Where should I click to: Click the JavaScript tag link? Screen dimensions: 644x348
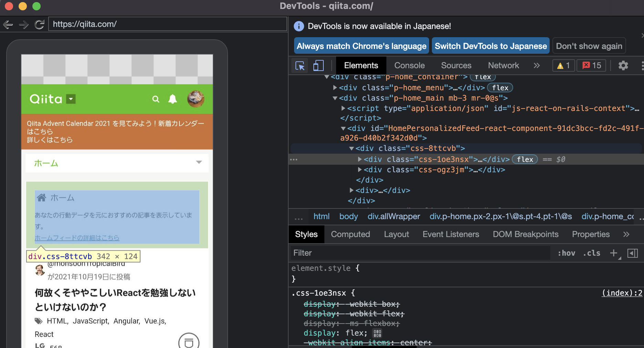coord(91,321)
